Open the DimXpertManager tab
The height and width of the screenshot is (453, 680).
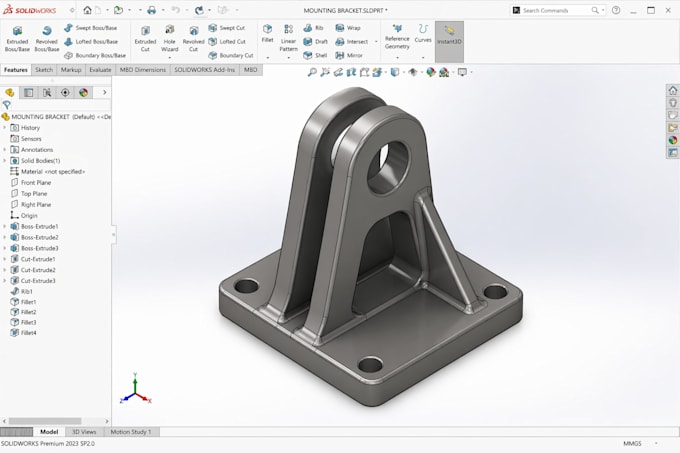65,92
